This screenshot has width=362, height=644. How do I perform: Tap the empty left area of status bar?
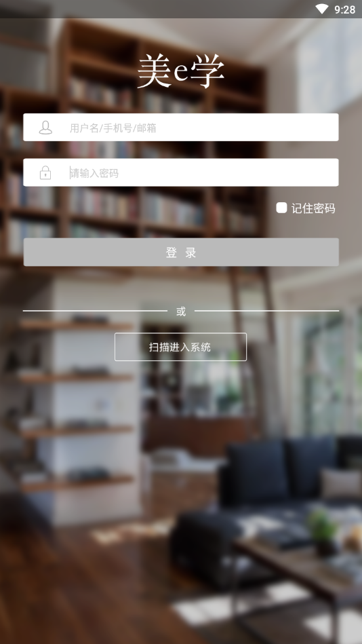coord(156,9)
